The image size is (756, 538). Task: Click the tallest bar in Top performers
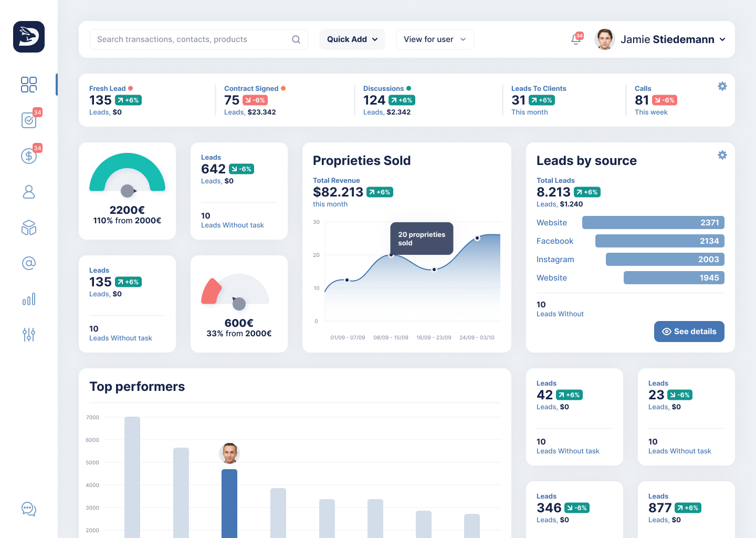[132, 477]
